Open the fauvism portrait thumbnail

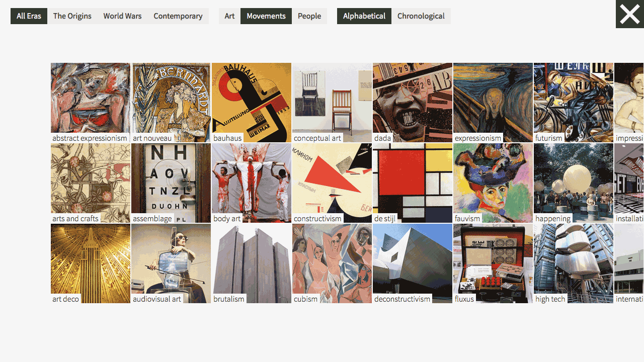click(493, 183)
